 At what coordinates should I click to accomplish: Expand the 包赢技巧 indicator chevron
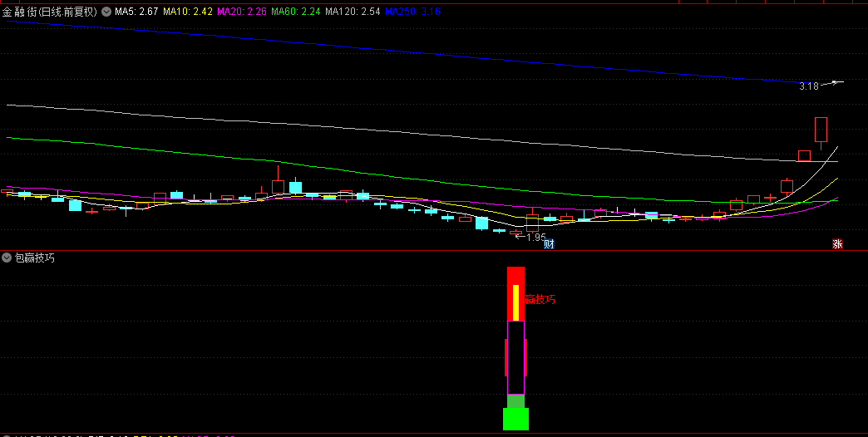click(7, 258)
